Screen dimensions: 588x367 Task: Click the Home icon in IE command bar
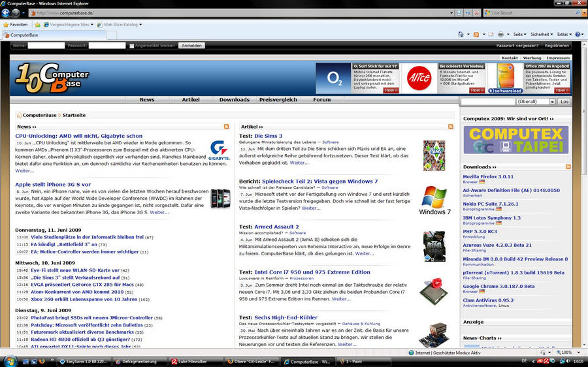click(x=461, y=35)
